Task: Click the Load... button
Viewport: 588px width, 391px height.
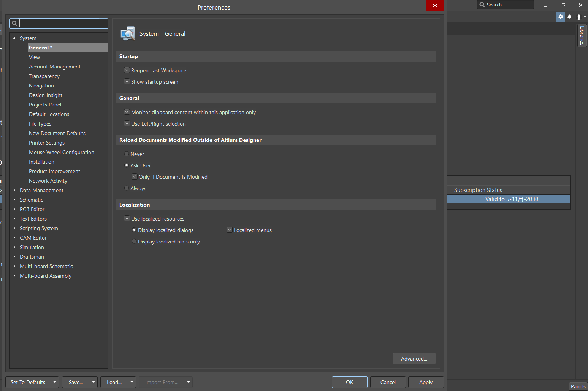Action: [x=114, y=382]
